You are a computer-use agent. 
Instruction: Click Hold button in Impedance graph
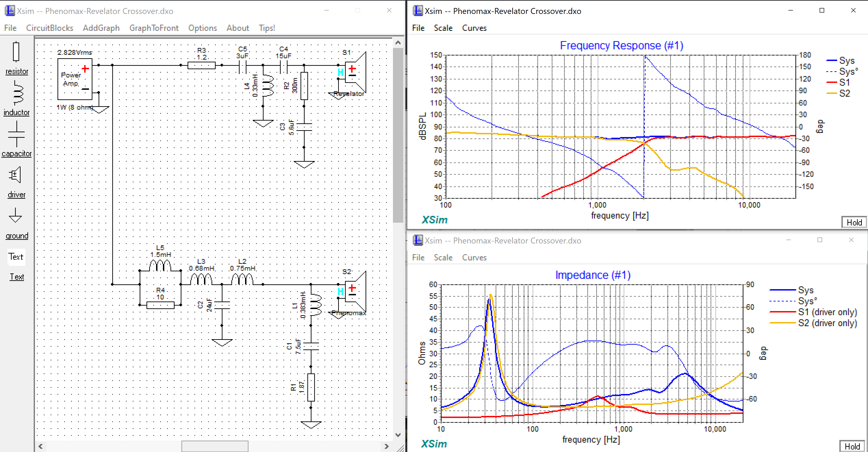tap(852, 446)
